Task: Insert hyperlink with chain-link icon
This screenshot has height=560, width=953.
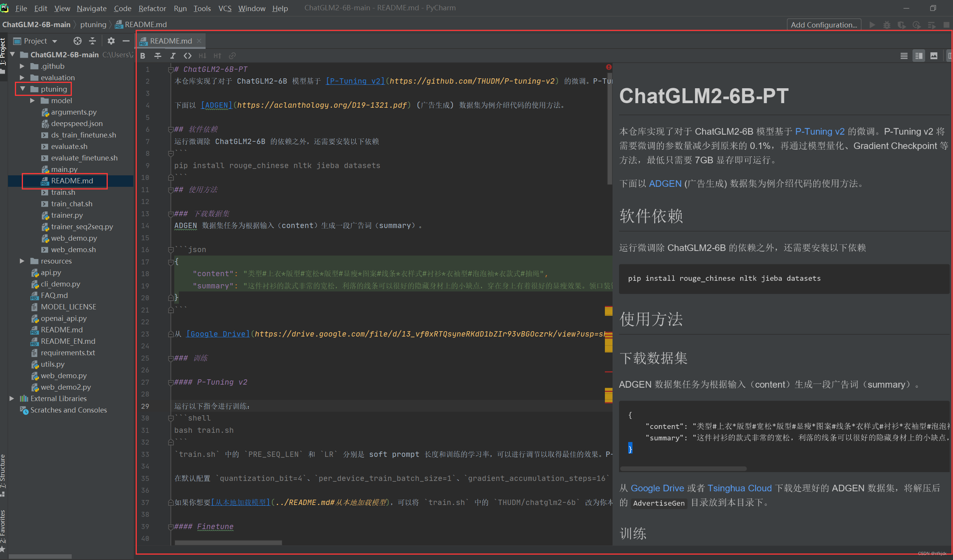Action: pyautogui.click(x=232, y=56)
